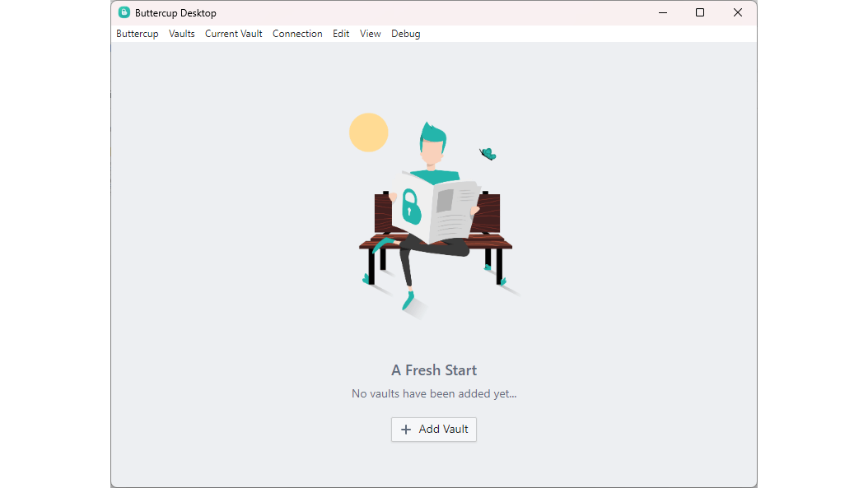Open the Buttercup menu
868x488 pixels.
click(x=138, y=34)
